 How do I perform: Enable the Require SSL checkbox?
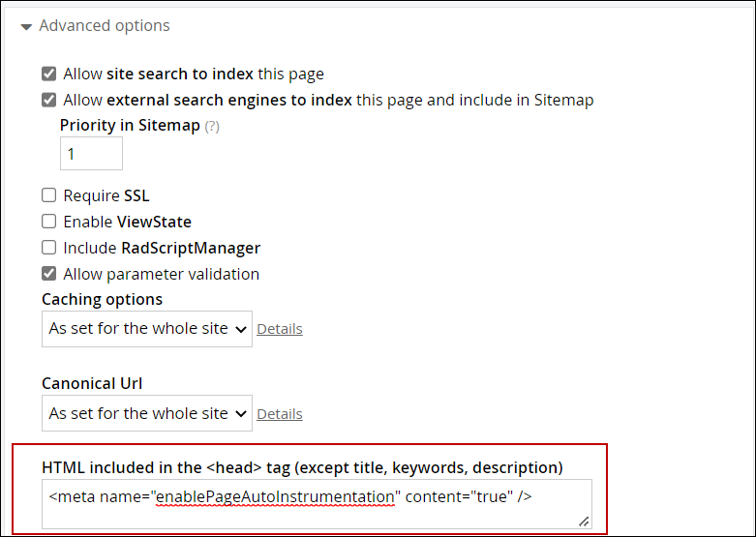tap(49, 195)
